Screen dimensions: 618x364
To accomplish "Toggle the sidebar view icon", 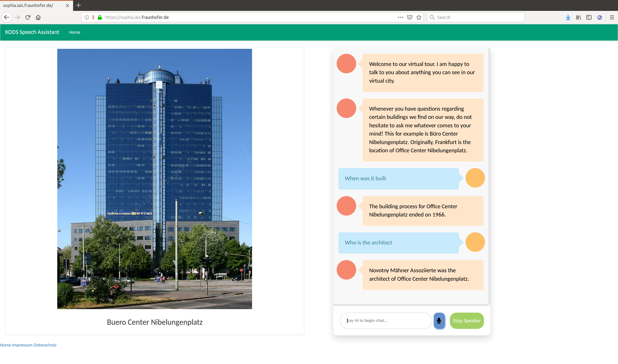I will [589, 17].
